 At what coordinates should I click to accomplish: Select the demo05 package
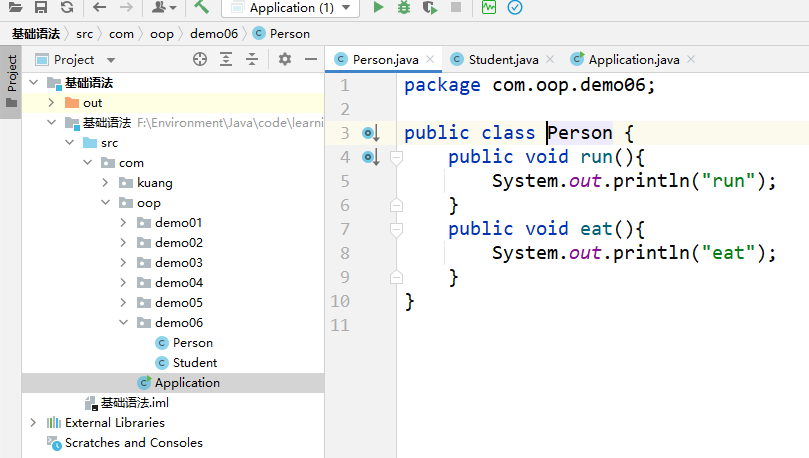pyautogui.click(x=170, y=303)
